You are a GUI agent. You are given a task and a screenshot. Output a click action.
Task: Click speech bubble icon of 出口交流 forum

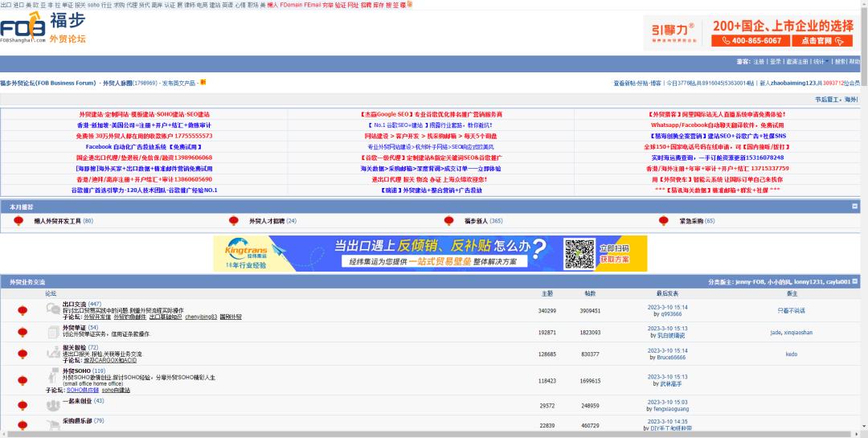point(53,309)
